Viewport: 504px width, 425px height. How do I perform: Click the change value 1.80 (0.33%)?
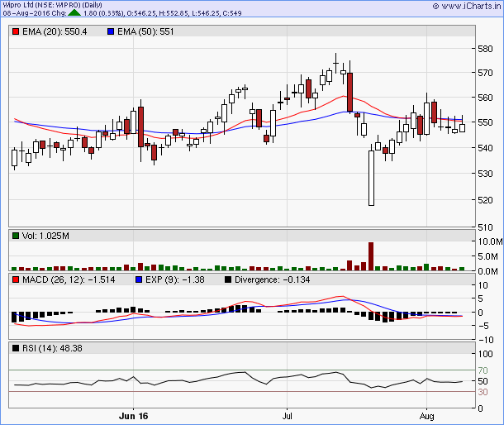tap(102, 13)
